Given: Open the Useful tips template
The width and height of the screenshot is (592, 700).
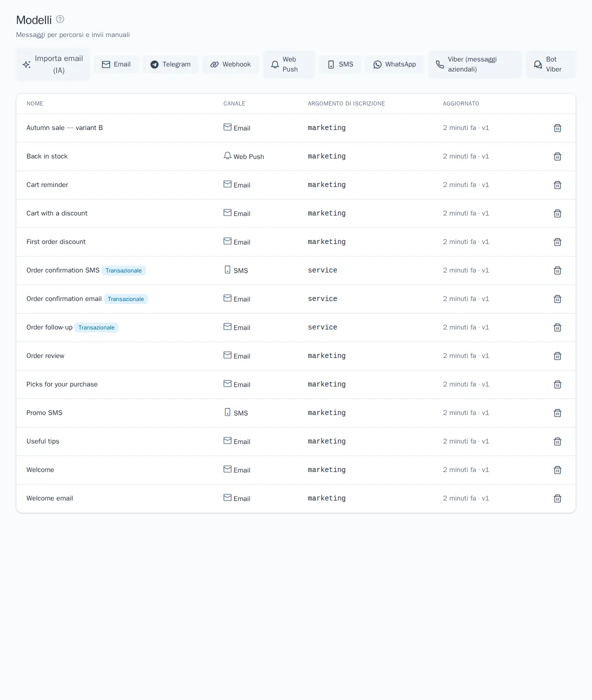Looking at the screenshot, I should (43, 441).
